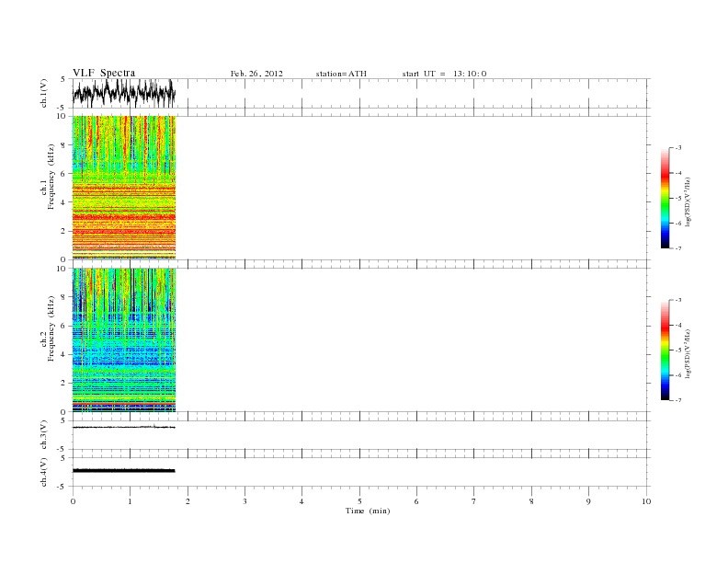Click the "10" at the time axis end
Screen dimensions: 728x563
646,501
